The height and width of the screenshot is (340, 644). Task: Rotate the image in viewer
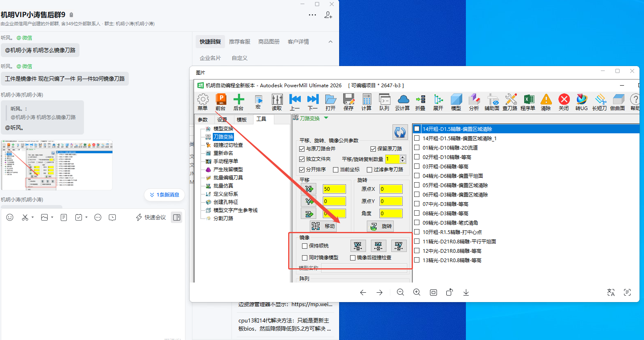click(450, 292)
